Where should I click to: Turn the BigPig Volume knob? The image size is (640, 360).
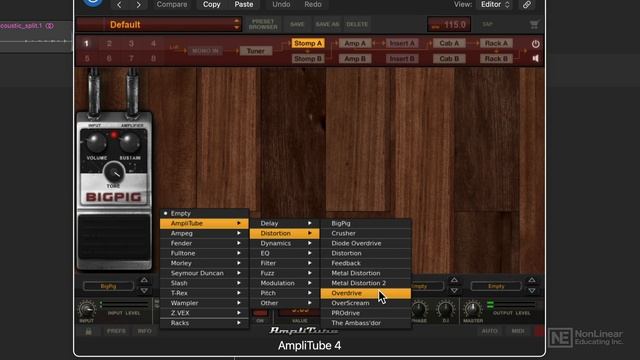click(97, 143)
